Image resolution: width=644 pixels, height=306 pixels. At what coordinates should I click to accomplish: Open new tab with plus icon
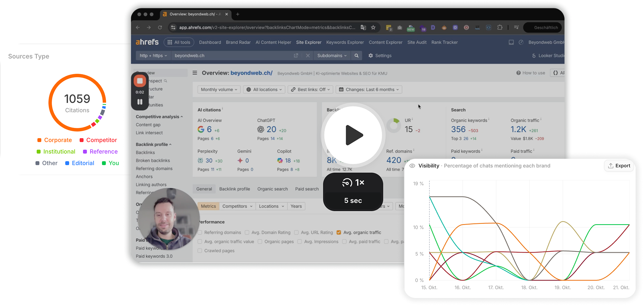coord(238,14)
